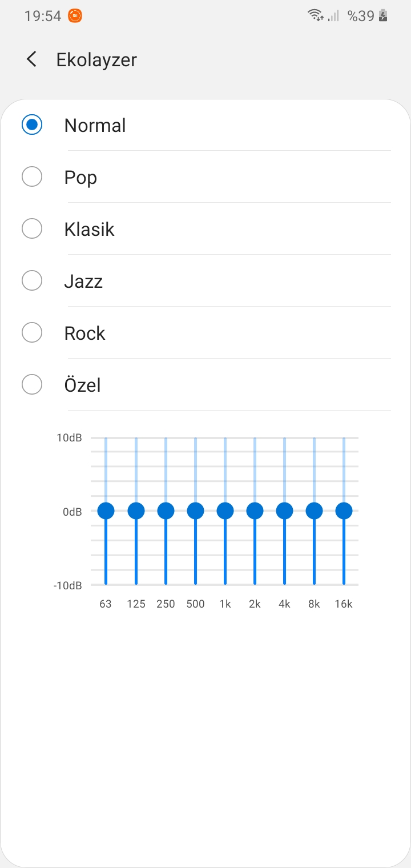Click the 2k frequency slider handle
Viewport: 411px width, 868px height.
(x=255, y=511)
